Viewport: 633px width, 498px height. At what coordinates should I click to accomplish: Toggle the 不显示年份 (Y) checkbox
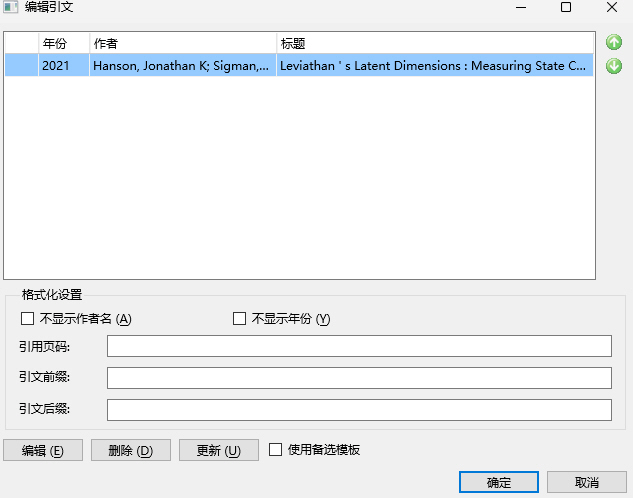pos(239,319)
